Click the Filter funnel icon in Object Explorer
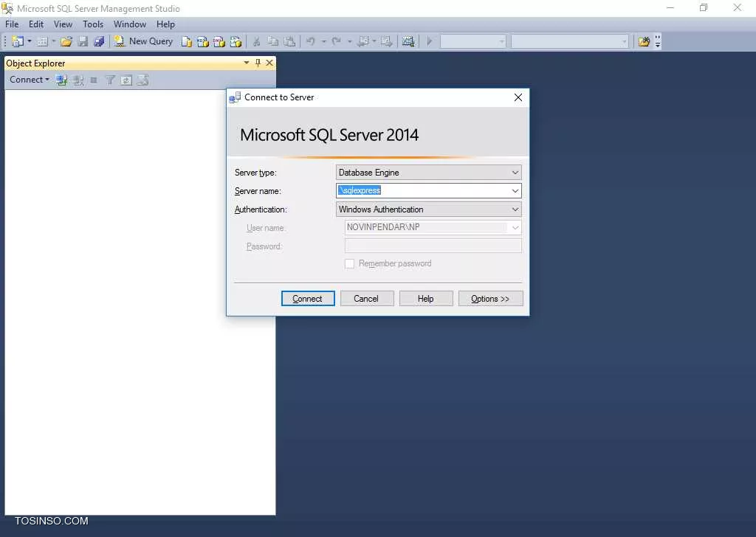Viewport: 756px width, 537px height. pos(110,80)
